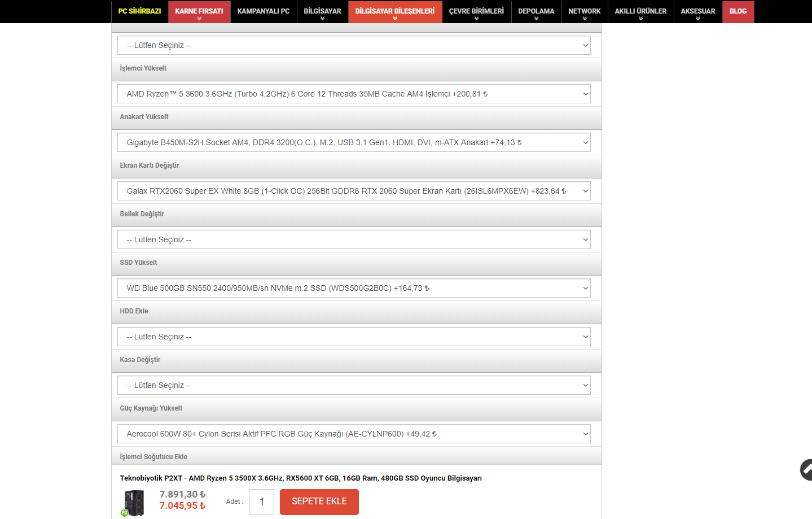Open the AMD Ryzen 5 3600 processor dropdown
Image resolution: width=812 pixels, height=519 pixels.
coord(354,94)
